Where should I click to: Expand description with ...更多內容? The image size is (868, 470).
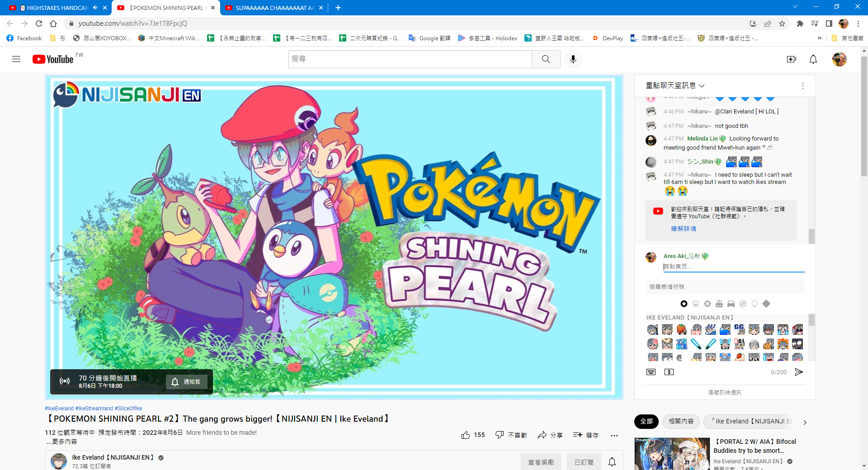tap(61, 442)
